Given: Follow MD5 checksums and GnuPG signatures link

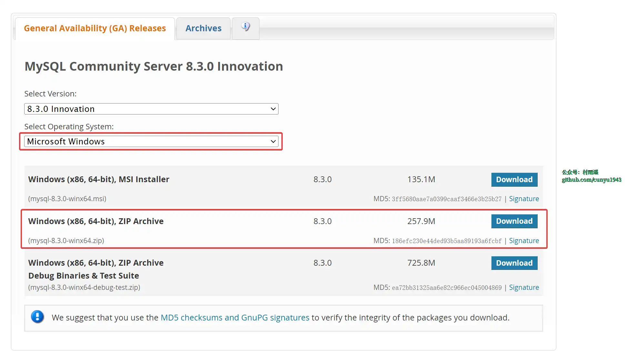Looking at the screenshot, I should click(x=235, y=318).
